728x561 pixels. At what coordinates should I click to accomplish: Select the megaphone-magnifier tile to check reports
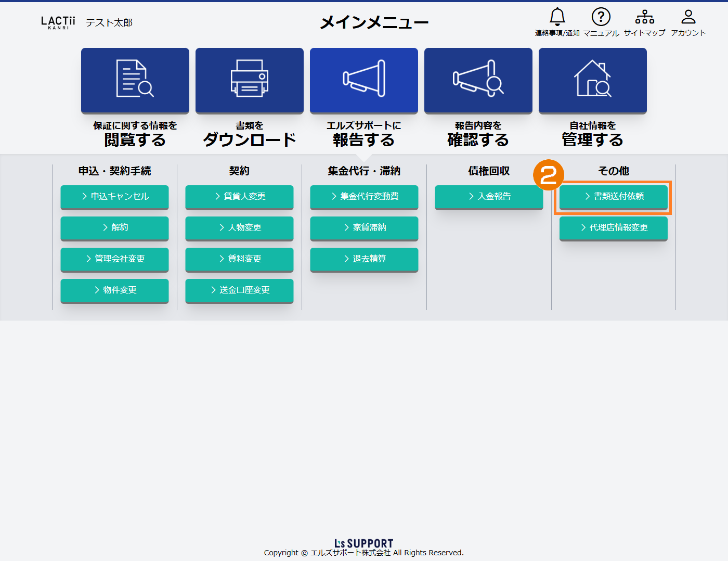(x=478, y=80)
